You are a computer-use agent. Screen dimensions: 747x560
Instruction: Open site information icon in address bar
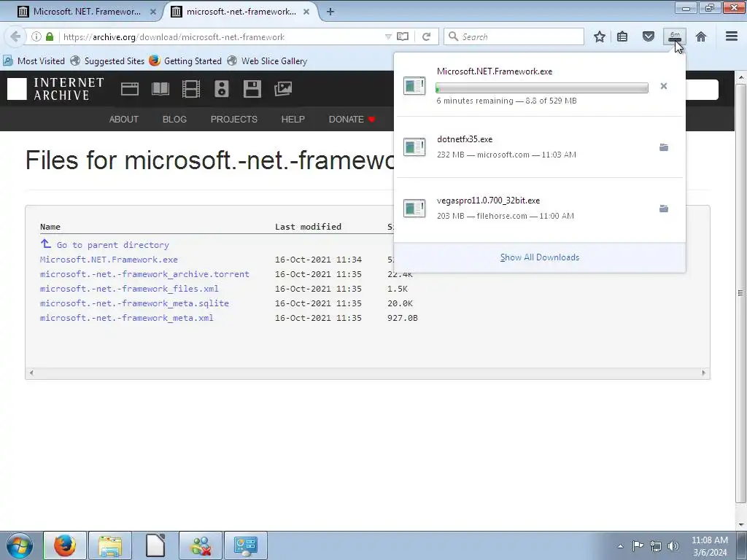pyautogui.click(x=36, y=36)
